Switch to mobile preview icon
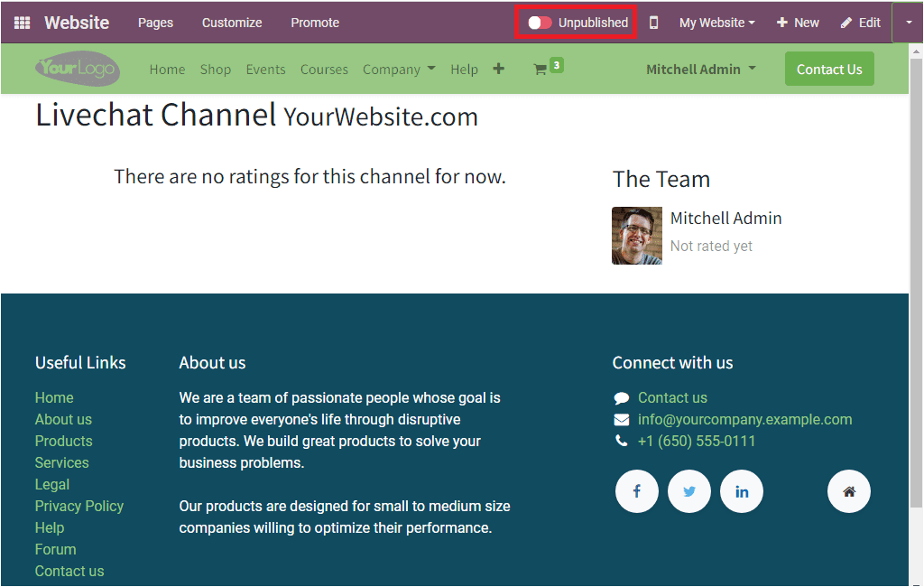Screen dimensions: 924x587 [653, 23]
